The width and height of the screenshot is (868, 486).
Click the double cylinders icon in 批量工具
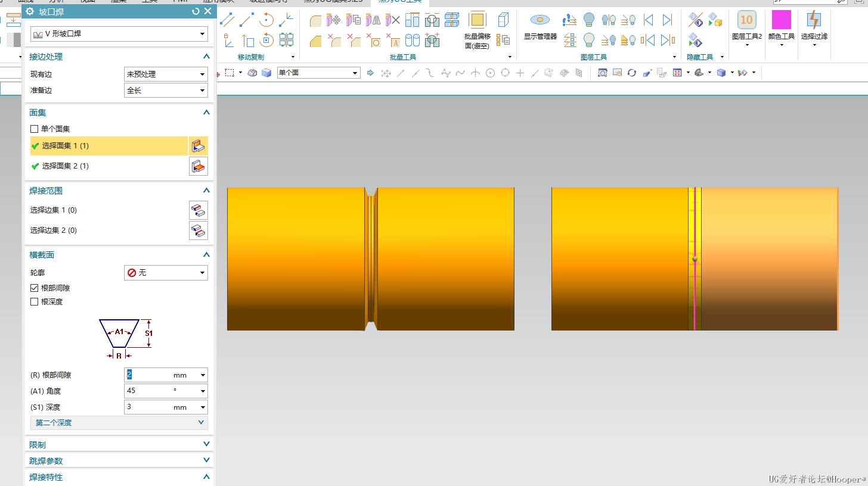tap(412, 40)
